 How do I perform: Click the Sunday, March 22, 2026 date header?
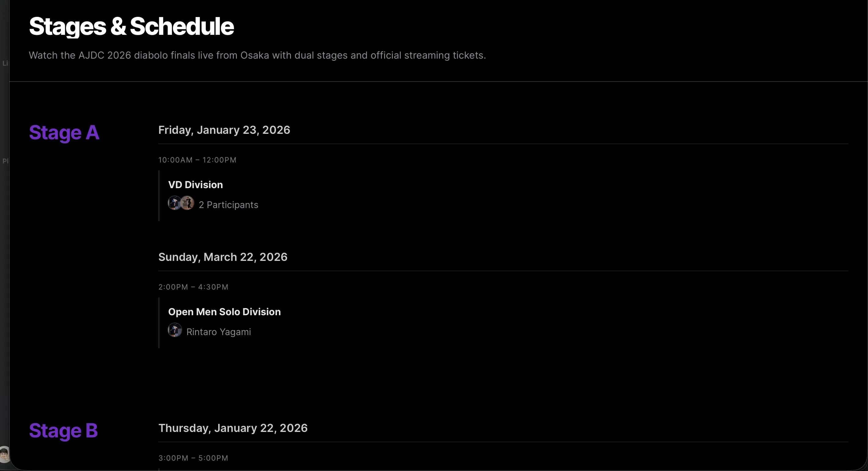[x=223, y=257]
